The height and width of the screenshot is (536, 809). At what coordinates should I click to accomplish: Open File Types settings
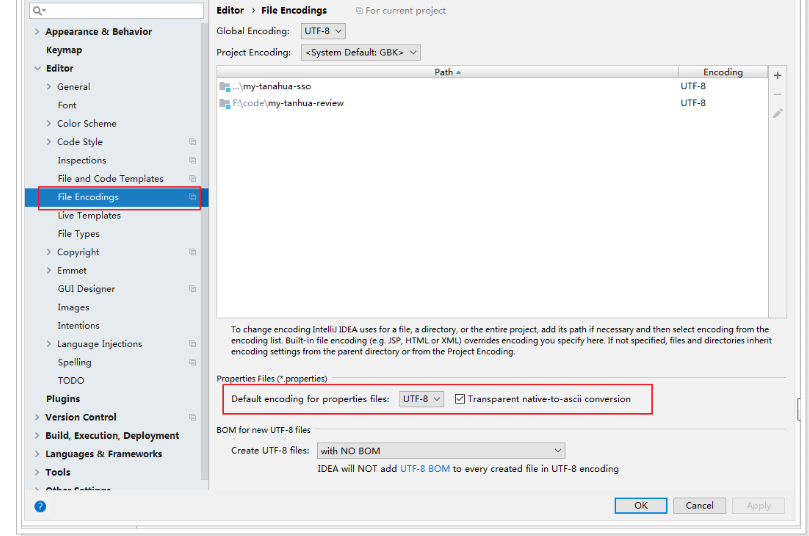78,234
